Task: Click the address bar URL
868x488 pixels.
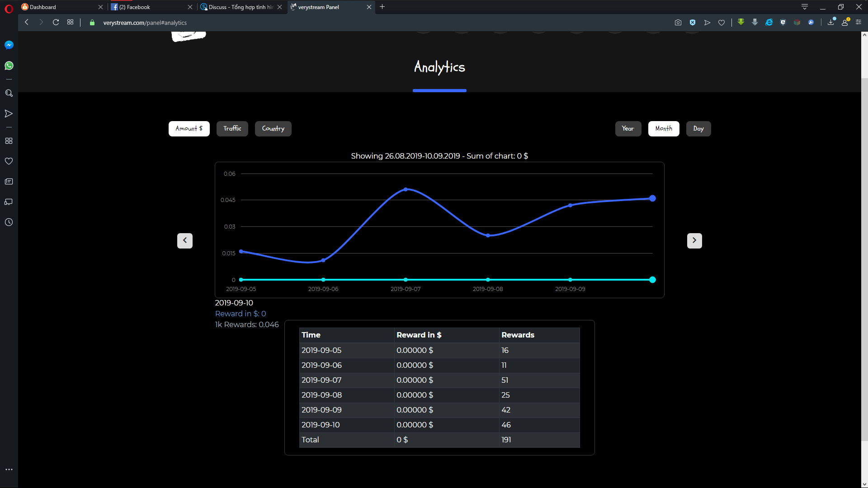Action: point(145,23)
